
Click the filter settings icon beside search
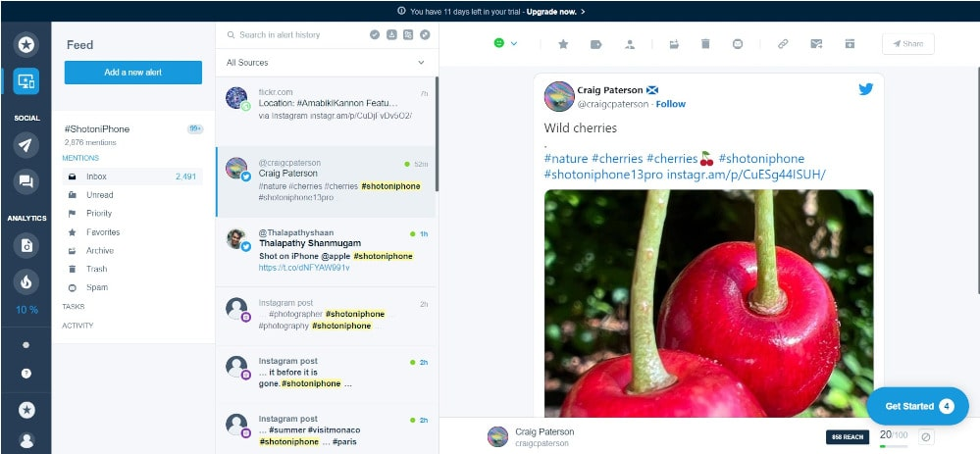[408, 35]
